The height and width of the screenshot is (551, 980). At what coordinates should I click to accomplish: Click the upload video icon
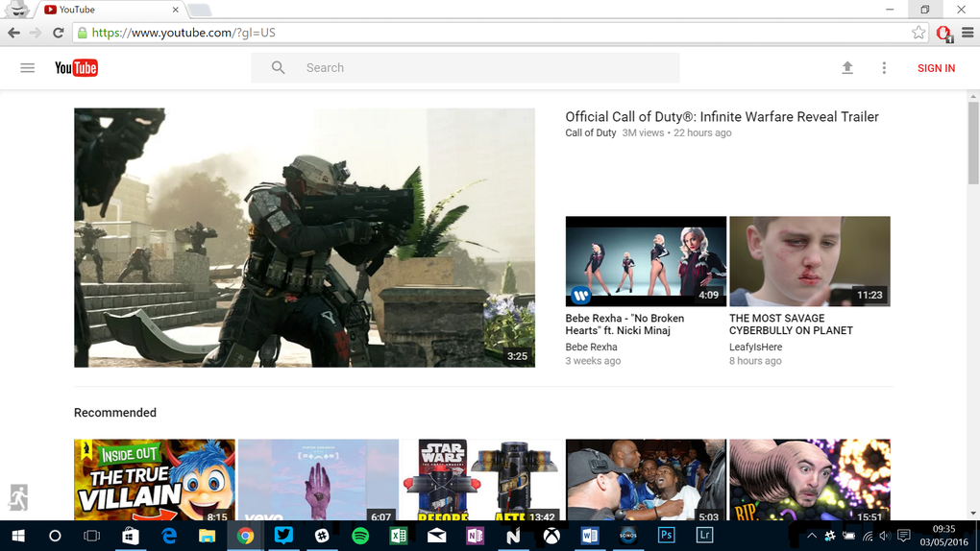(x=847, y=67)
